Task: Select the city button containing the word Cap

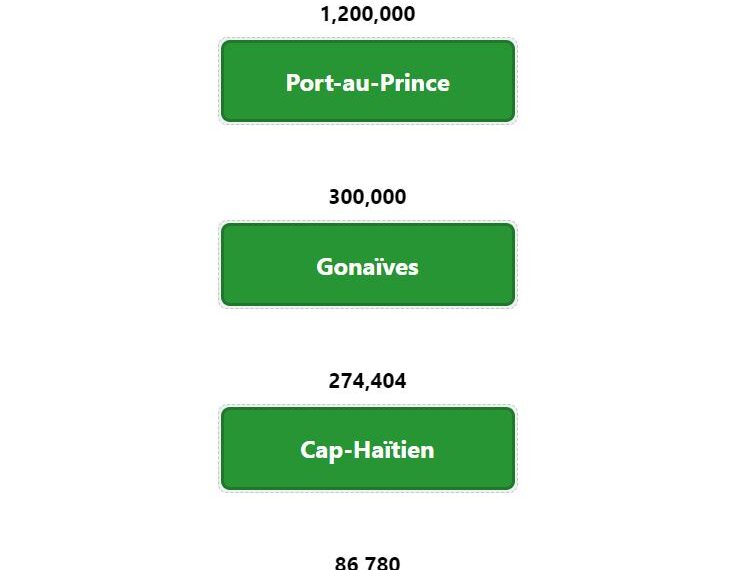Action: [368, 448]
